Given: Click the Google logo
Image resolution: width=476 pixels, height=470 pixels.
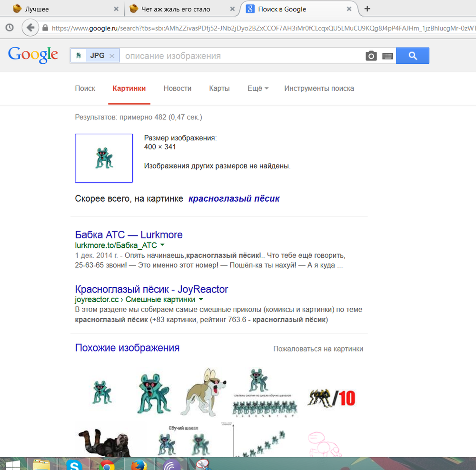Looking at the screenshot, I should (33, 55).
